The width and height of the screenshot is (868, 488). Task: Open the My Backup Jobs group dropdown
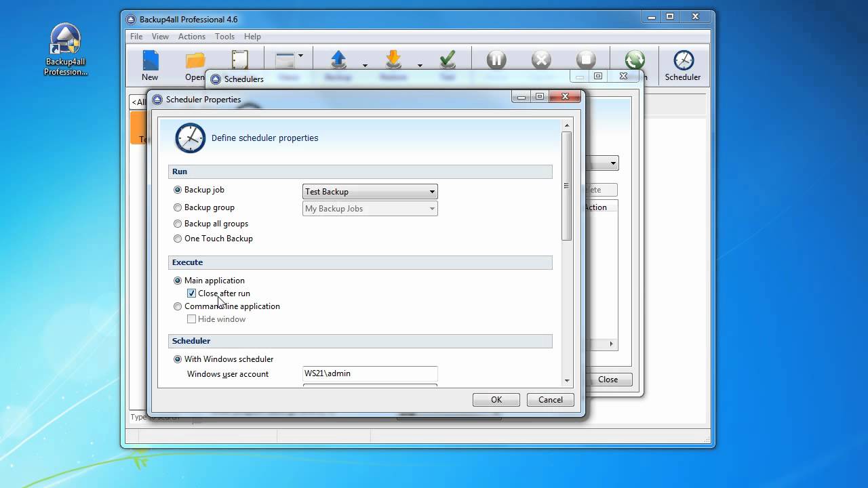(x=370, y=209)
